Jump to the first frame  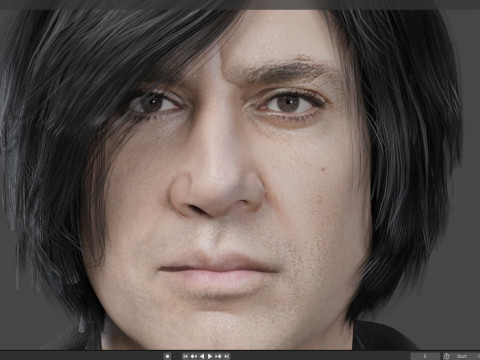(186, 356)
